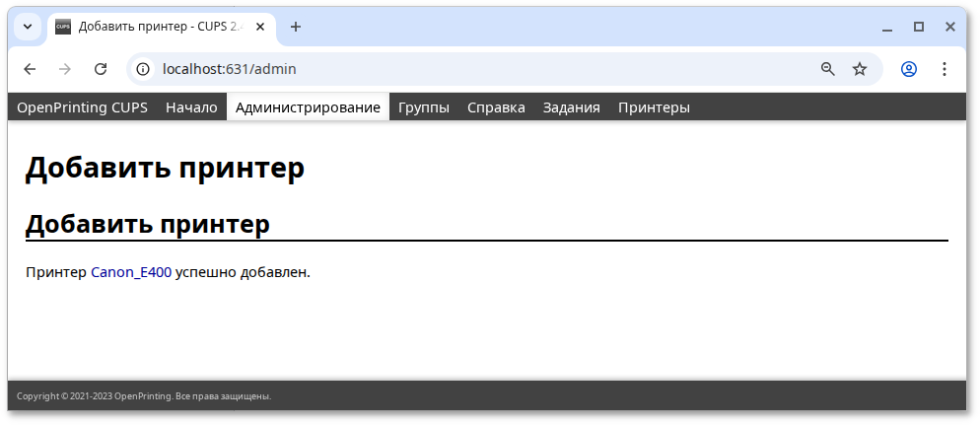This screenshot has height=425, width=980.
Task: Click the browser back arrow
Action: (30, 69)
